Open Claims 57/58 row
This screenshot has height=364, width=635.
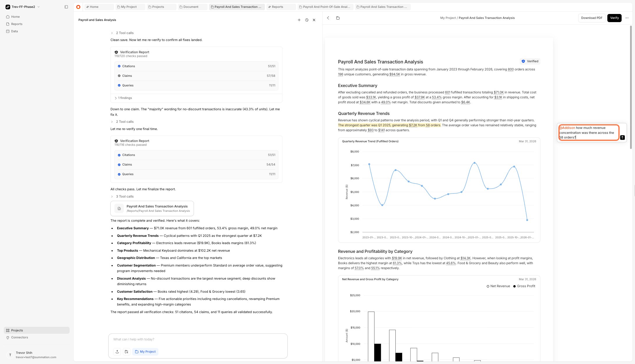pos(196,76)
